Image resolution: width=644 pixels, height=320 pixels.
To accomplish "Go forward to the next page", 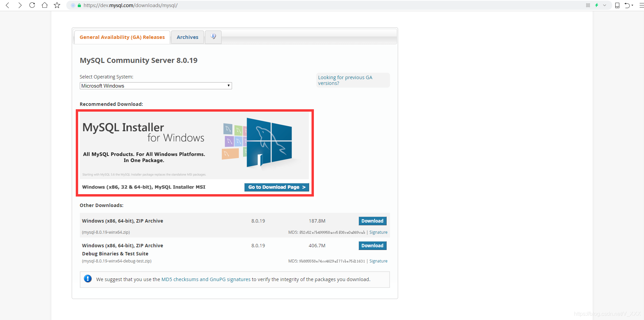I will click(20, 5).
